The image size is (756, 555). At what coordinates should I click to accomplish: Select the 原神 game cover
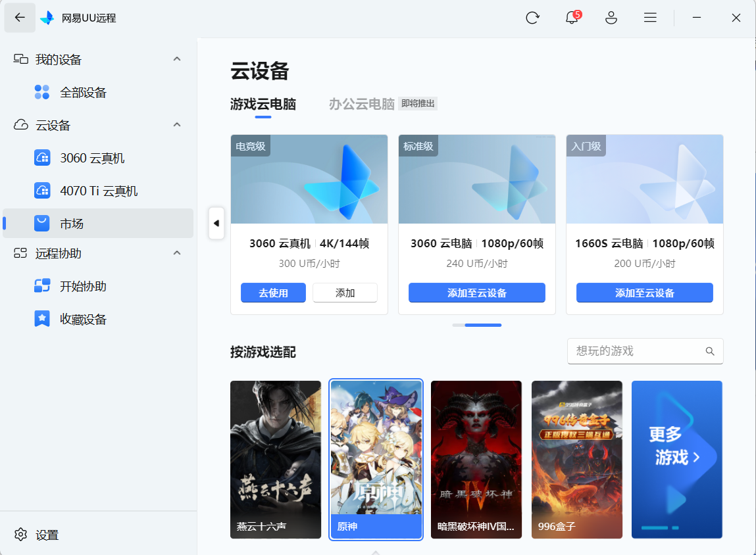376,460
